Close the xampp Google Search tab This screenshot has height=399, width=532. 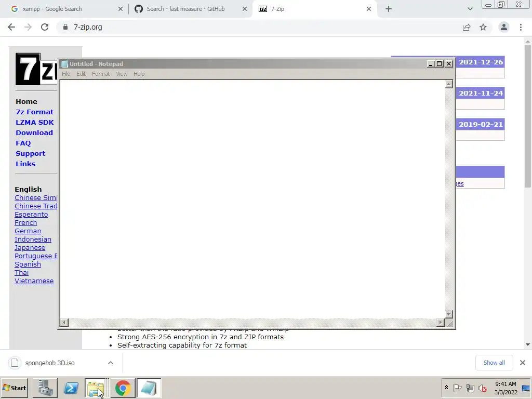121,9
